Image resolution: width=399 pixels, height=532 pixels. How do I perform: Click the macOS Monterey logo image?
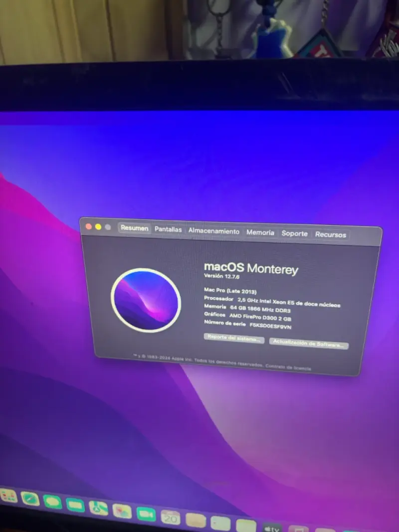click(x=146, y=300)
